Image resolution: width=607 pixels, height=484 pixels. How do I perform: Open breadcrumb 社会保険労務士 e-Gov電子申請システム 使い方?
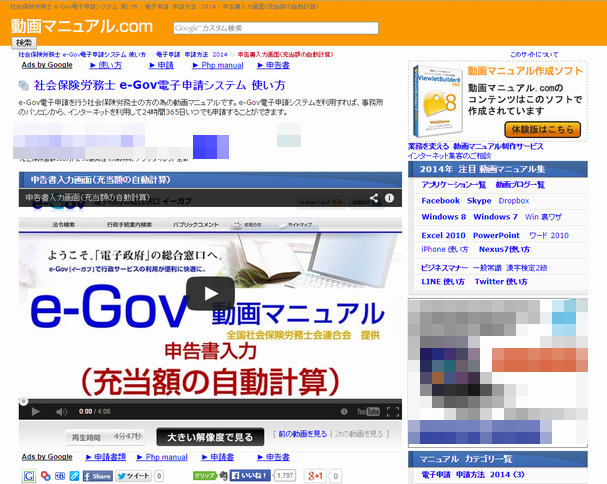point(82,55)
